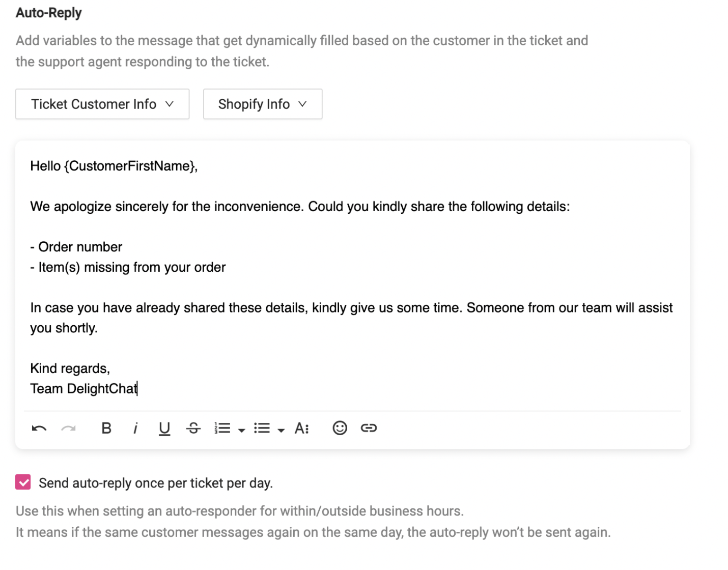This screenshot has width=728, height=570.
Task: Toggle Underline formatting
Action: (x=164, y=428)
